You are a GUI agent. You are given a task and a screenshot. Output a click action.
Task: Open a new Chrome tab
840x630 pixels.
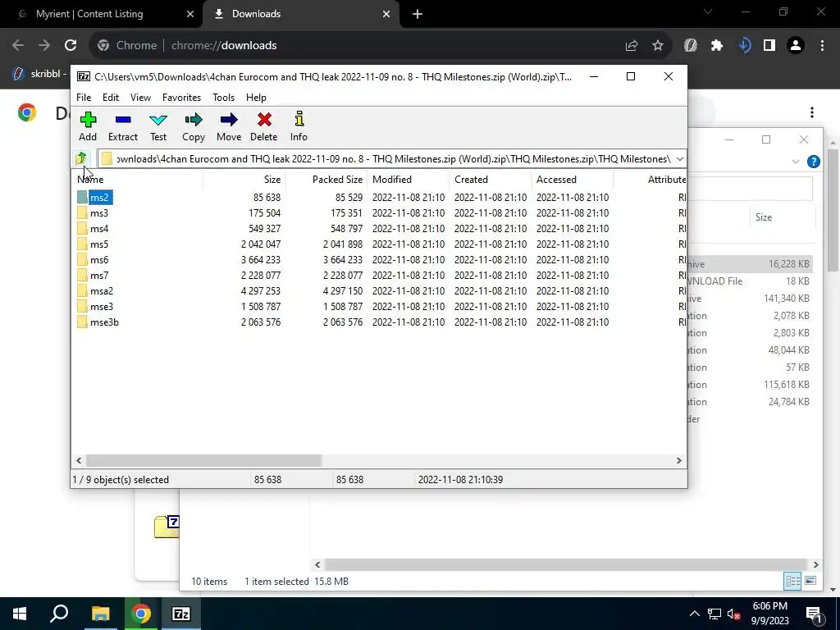coord(418,14)
